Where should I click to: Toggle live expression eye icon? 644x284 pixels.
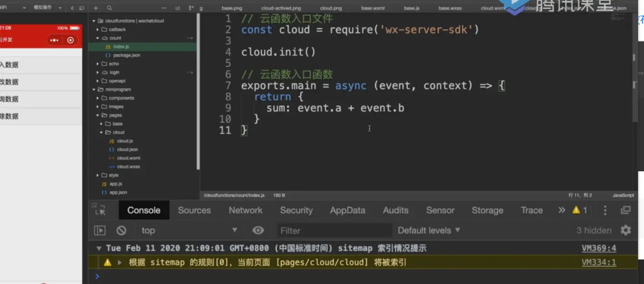pos(258,230)
